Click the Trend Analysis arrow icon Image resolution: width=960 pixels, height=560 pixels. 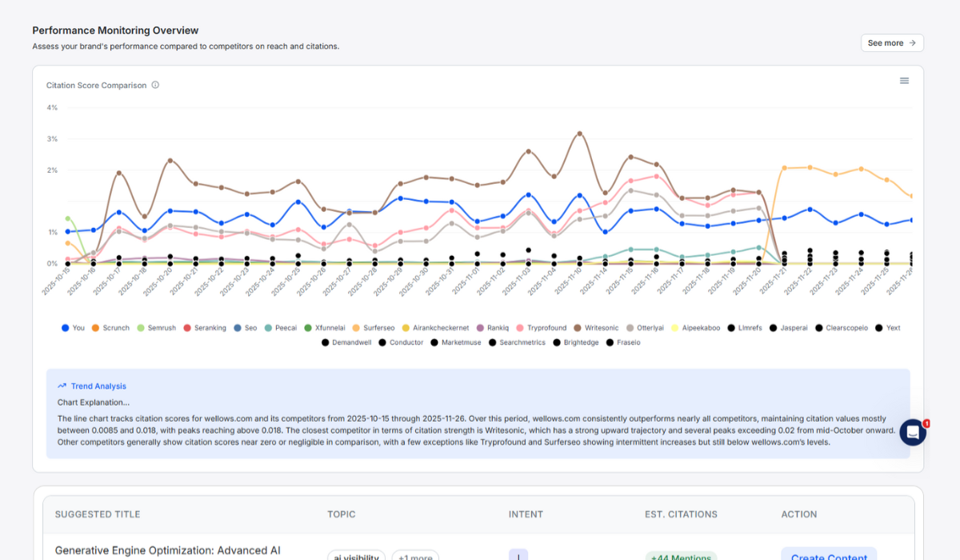pos(62,386)
